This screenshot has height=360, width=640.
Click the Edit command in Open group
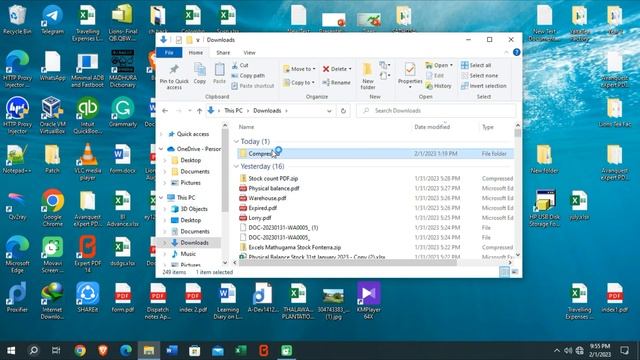[435, 76]
